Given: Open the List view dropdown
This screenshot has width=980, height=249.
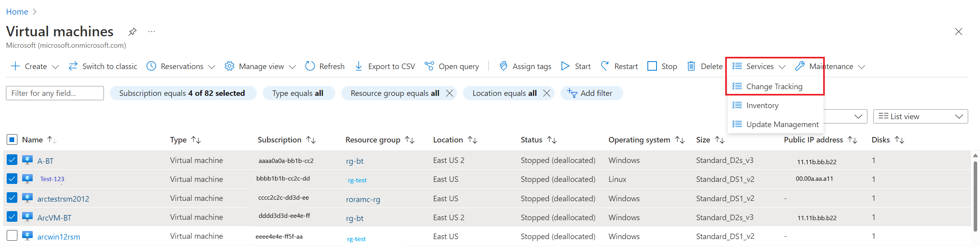Looking at the screenshot, I should 920,116.
